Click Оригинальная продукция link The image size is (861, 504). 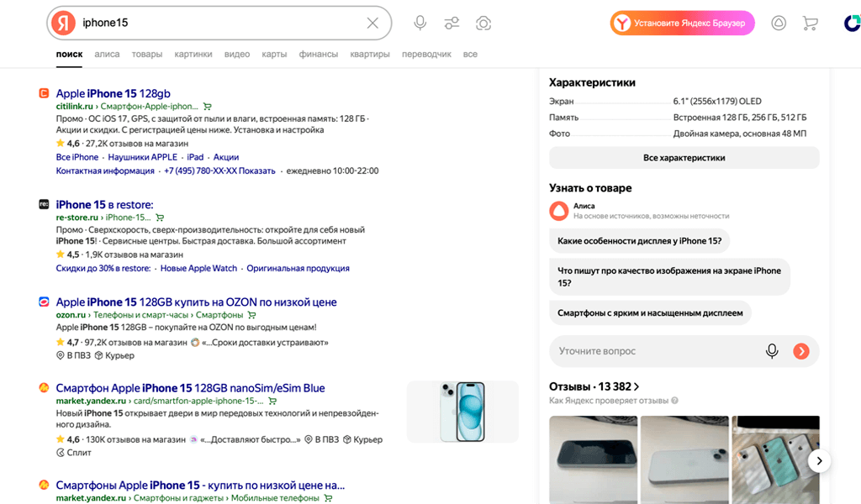(x=298, y=268)
